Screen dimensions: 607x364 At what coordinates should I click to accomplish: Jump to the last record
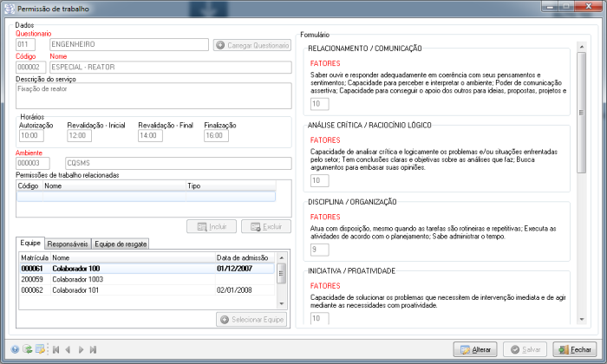[93, 349]
